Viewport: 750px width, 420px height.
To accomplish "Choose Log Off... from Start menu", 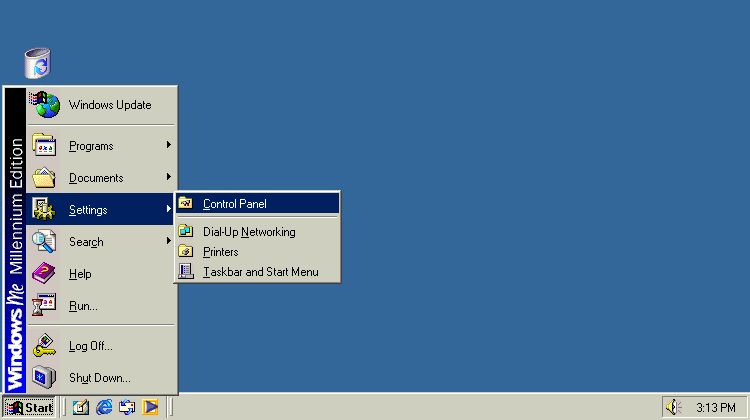I will click(x=101, y=346).
